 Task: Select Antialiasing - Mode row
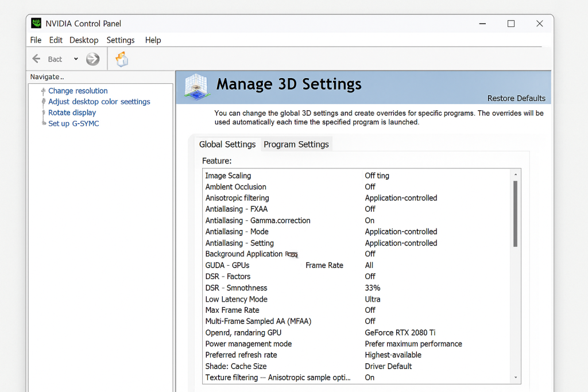(x=356, y=232)
